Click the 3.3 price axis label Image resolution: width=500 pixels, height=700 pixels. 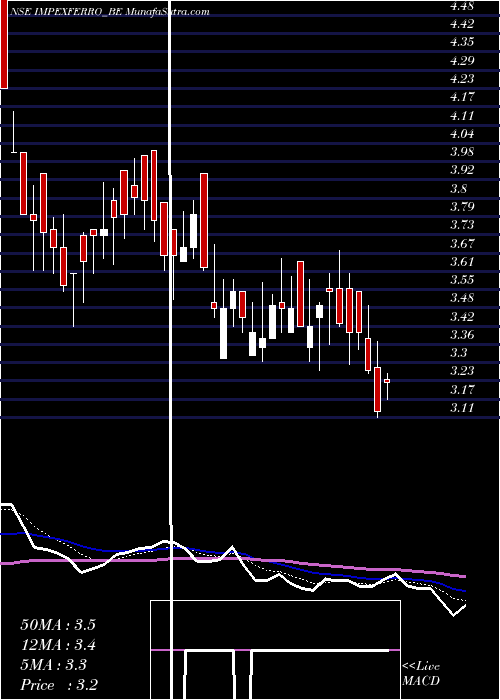pos(458,353)
